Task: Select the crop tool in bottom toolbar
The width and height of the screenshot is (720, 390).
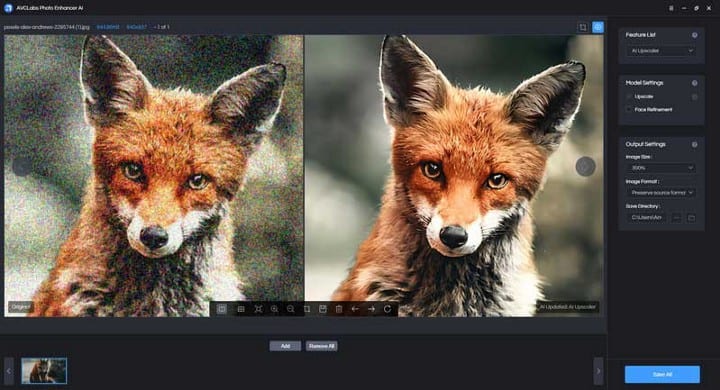Action: pos(307,309)
